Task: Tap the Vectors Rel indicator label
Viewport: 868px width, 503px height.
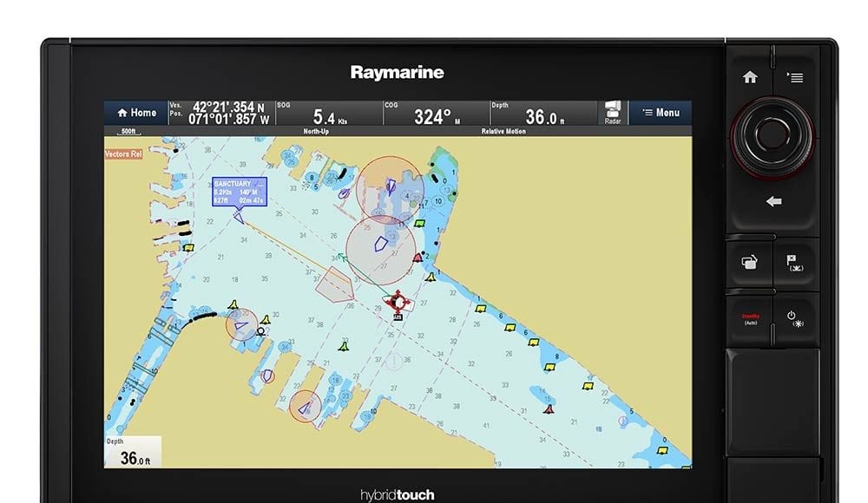Action: 123,154
